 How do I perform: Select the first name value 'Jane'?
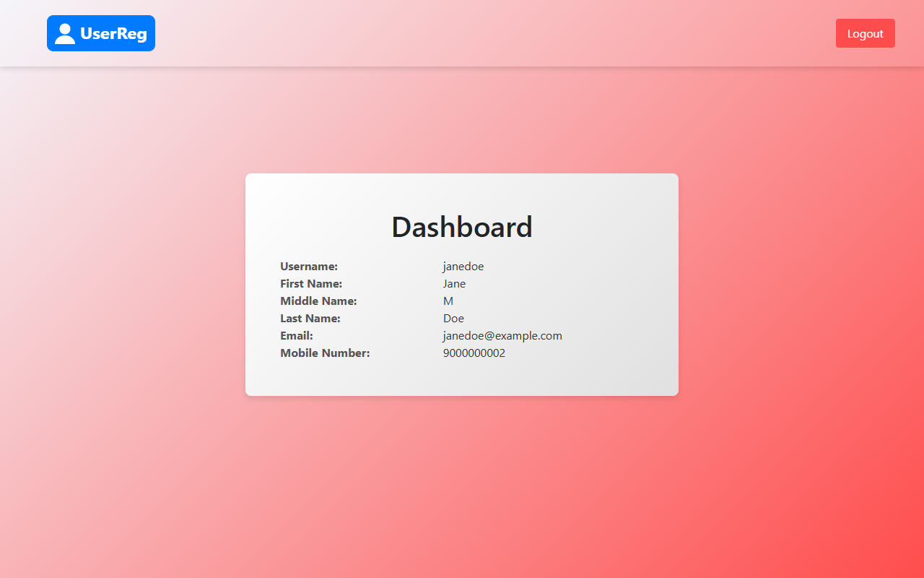[x=454, y=284]
